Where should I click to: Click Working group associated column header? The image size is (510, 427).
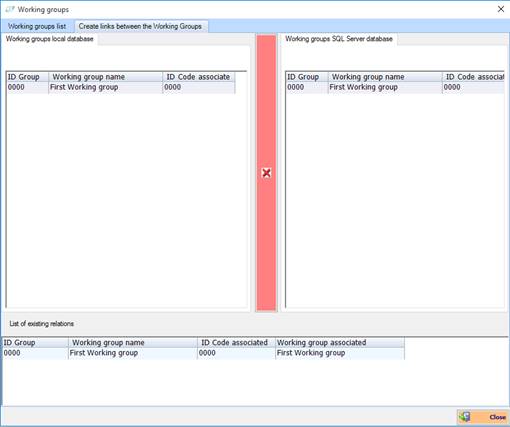tap(340, 343)
